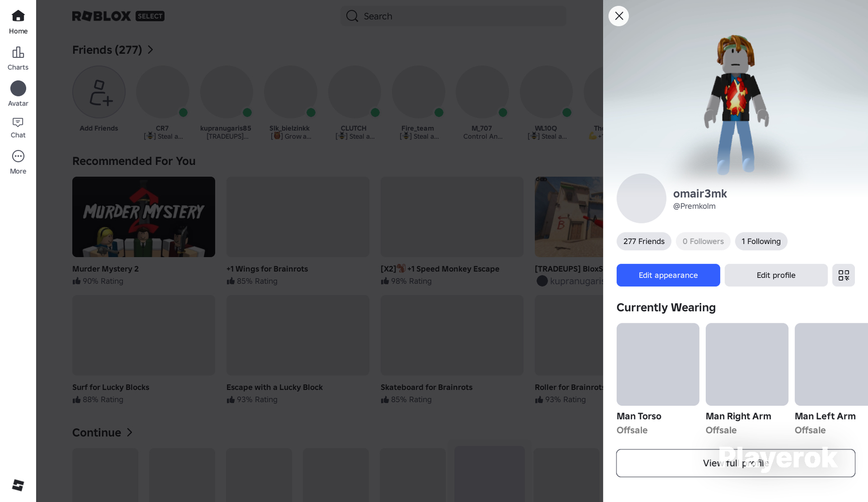This screenshot has height=502, width=868.
Task: Click the search magnifier icon
Action: click(352, 16)
